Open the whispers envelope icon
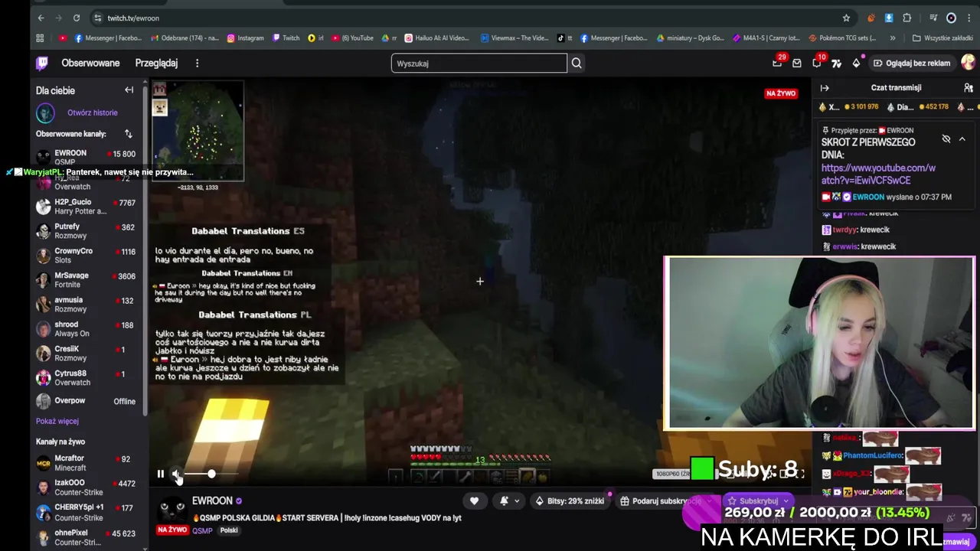Viewport: 980px width, 551px height. tap(797, 64)
